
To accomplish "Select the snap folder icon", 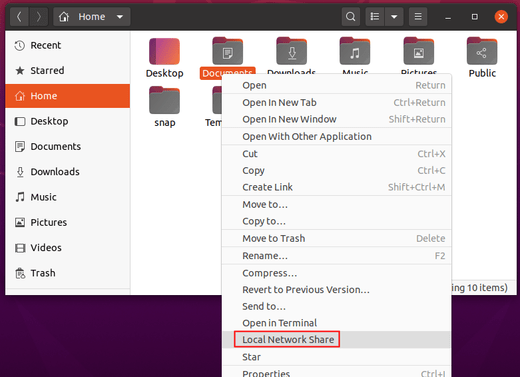I will pyautogui.click(x=164, y=100).
